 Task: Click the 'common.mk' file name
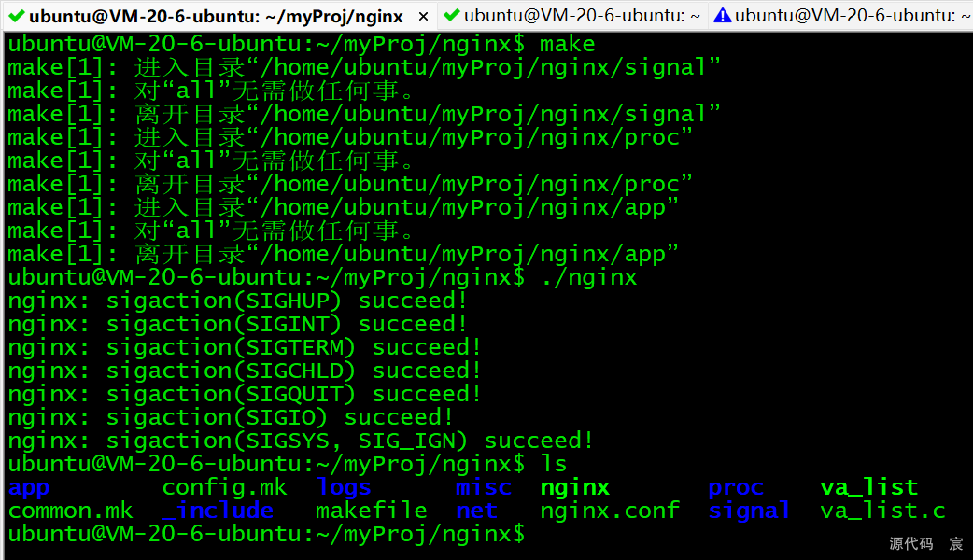[x=71, y=511]
